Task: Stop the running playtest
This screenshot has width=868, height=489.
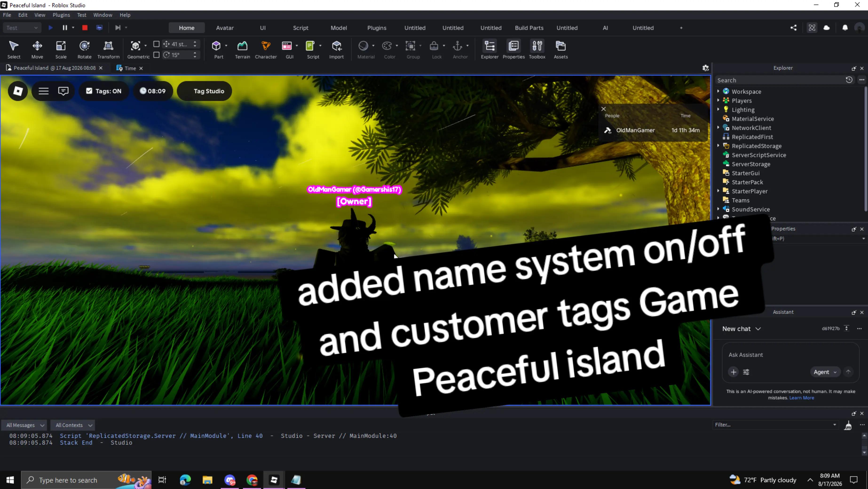Action: tap(85, 28)
